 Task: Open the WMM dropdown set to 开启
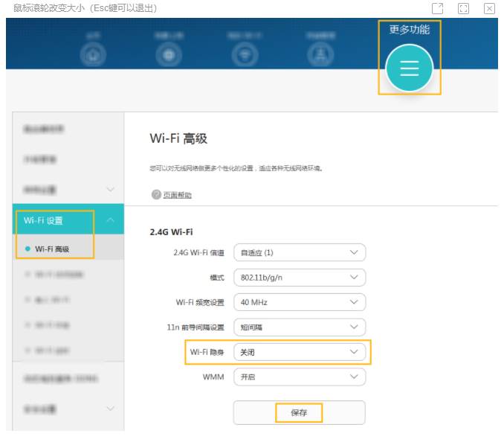(300, 377)
